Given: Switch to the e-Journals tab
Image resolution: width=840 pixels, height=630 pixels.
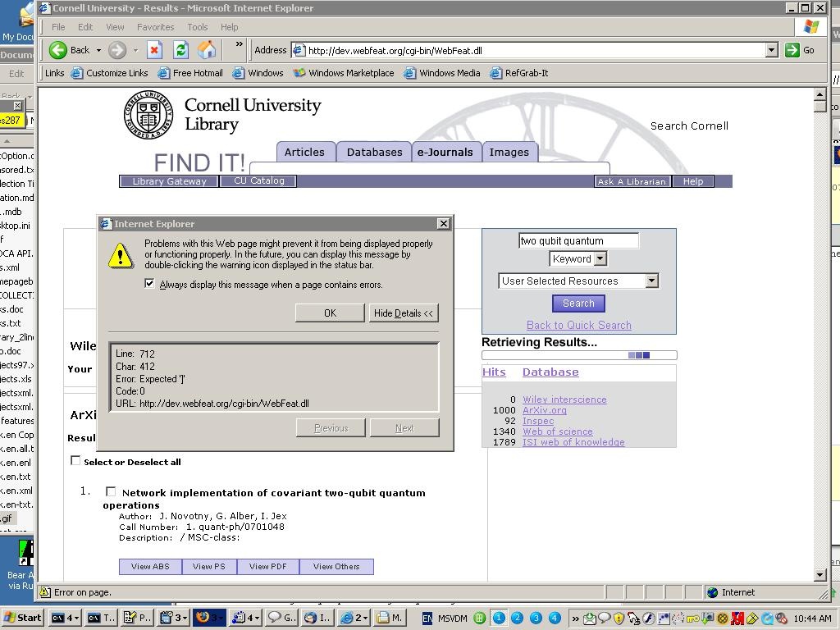Looking at the screenshot, I should point(445,152).
